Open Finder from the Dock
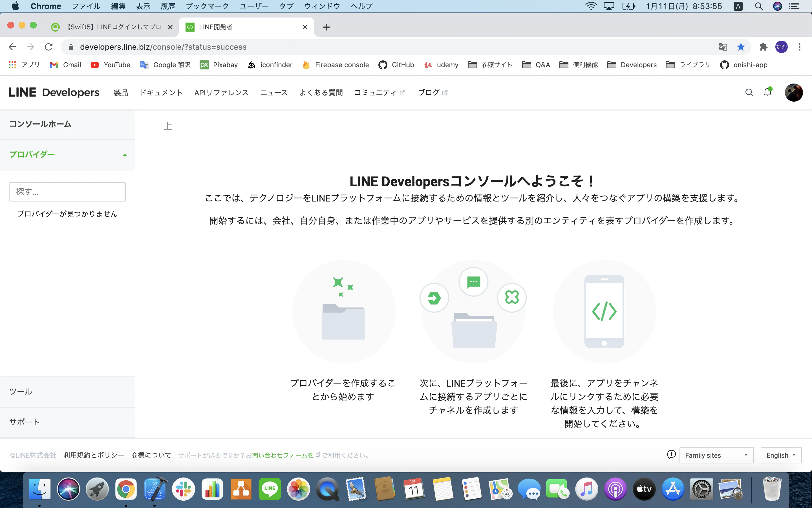812x508 pixels. [x=39, y=489]
